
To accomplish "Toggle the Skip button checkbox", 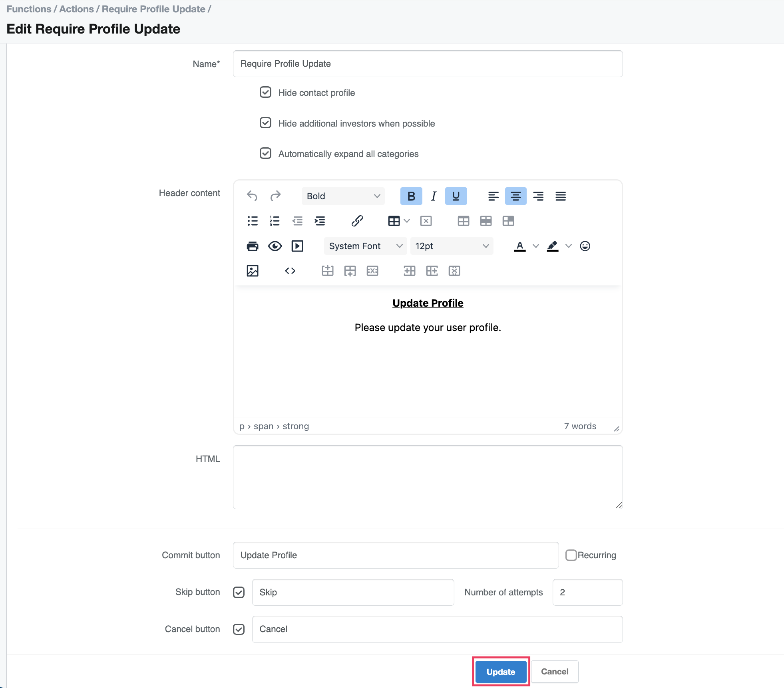I will [x=239, y=592].
